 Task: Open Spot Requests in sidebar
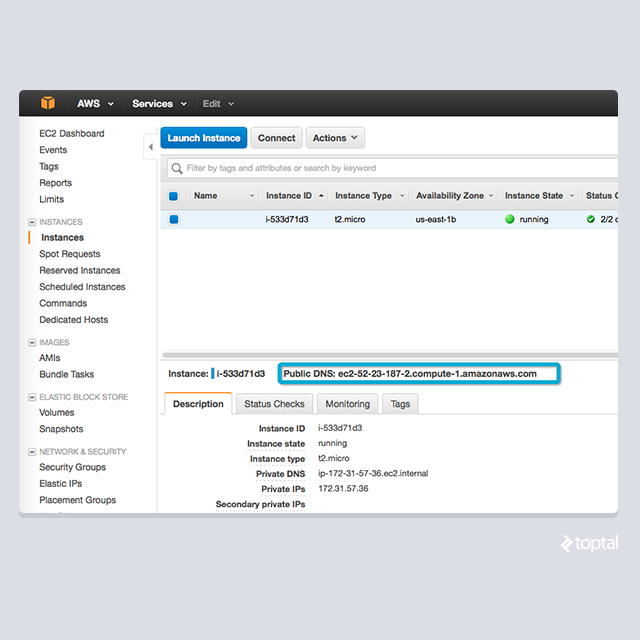pyautogui.click(x=70, y=254)
